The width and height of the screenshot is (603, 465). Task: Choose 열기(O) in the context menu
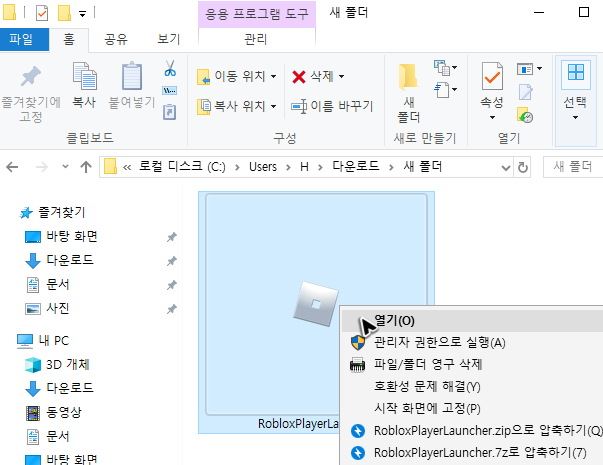pyautogui.click(x=472, y=320)
